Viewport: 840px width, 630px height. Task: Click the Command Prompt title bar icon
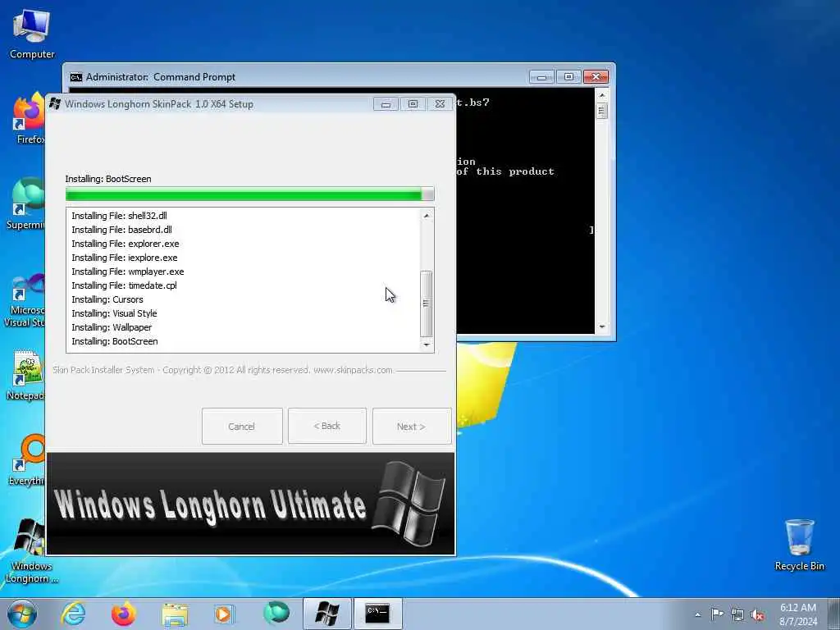(76, 77)
